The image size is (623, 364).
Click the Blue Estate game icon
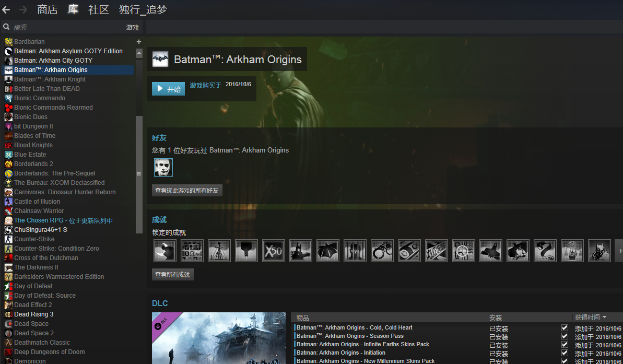point(8,155)
